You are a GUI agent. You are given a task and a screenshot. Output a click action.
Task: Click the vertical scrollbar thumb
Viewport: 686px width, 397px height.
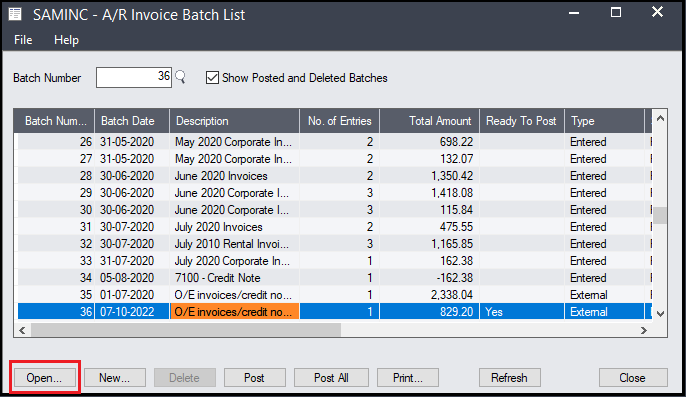click(661, 215)
